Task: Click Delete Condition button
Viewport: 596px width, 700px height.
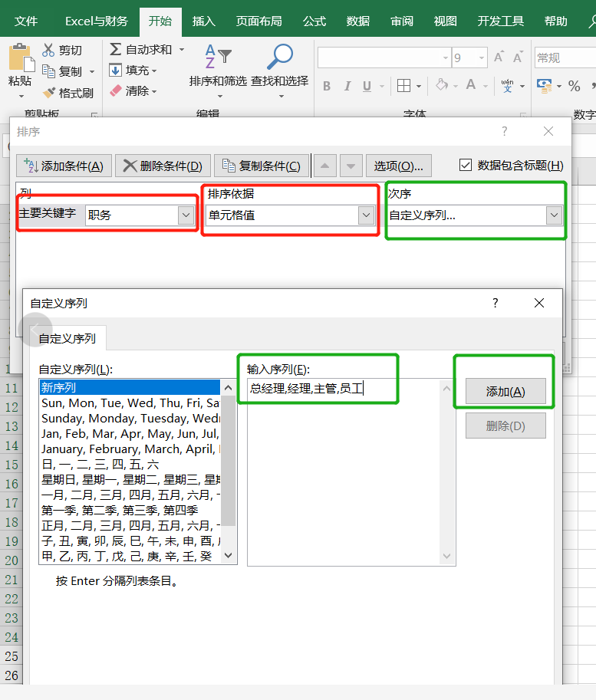Action: [163, 166]
